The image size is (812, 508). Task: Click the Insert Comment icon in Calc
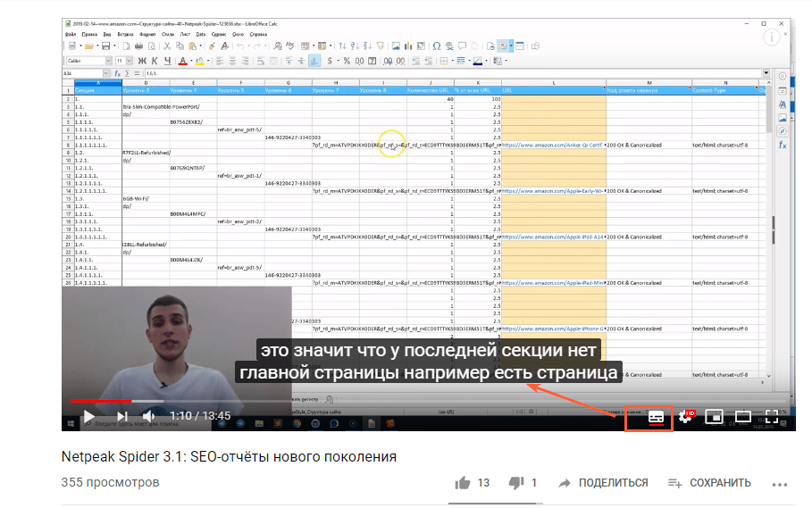pyautogui.click(x=462, y=46)
